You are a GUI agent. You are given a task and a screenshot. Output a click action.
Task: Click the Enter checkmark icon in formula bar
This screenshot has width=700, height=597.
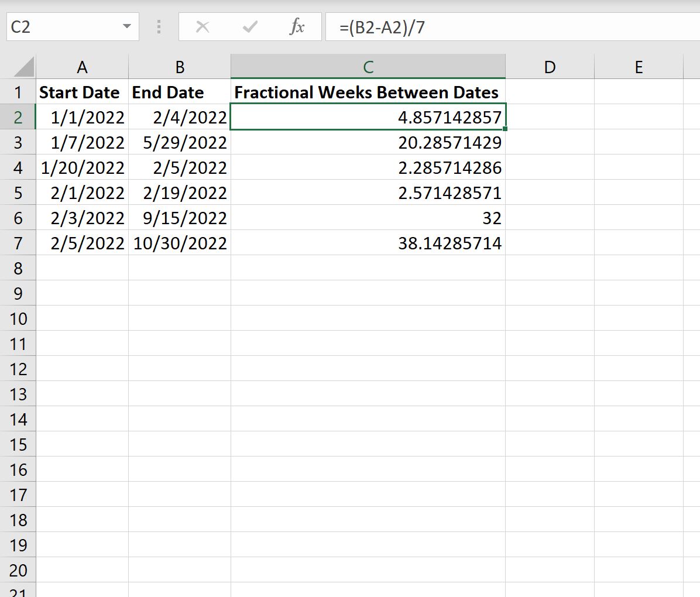coord(250,26)
